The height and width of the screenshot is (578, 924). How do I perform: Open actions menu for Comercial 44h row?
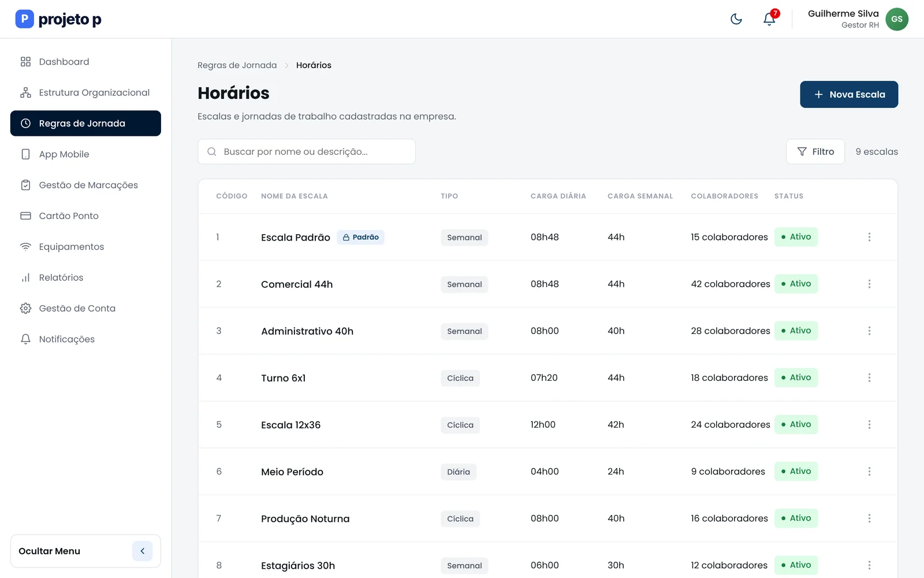[869, 284]
